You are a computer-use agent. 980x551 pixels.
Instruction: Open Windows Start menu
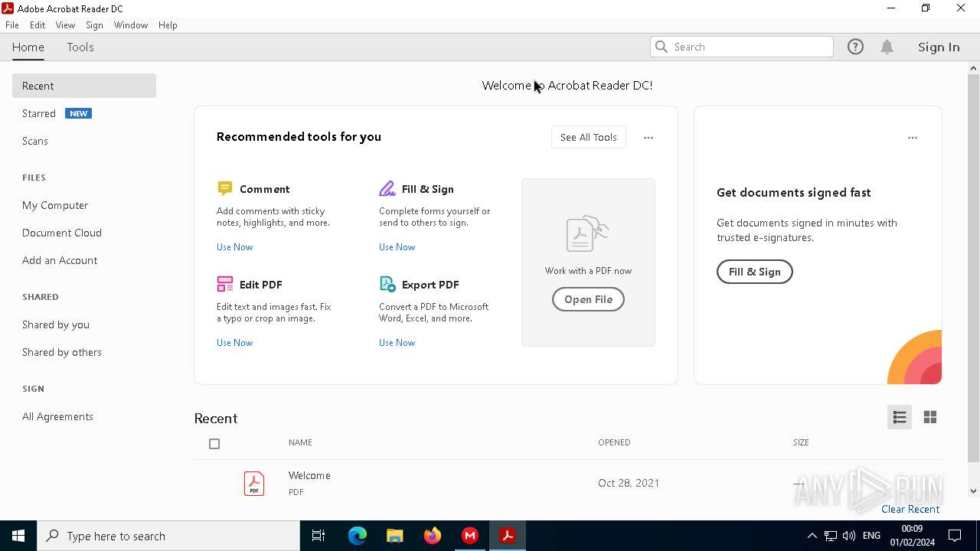[18, 536]
